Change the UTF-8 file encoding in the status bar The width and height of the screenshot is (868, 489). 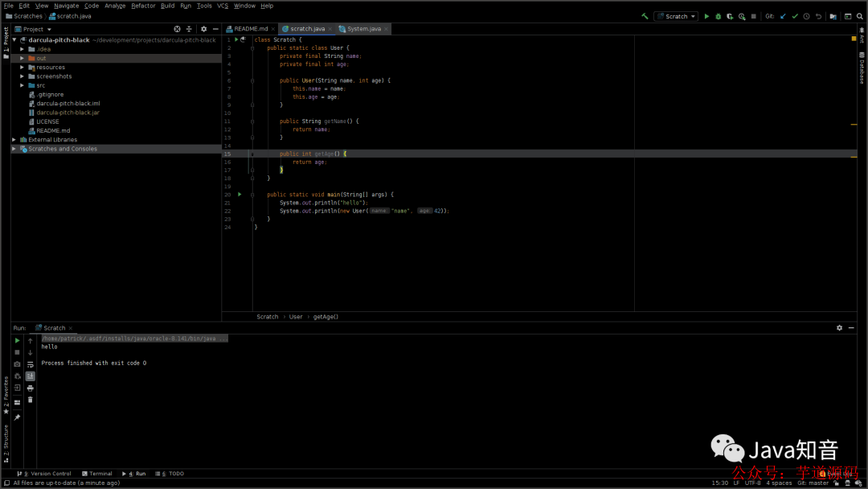(x=753, y=483)
